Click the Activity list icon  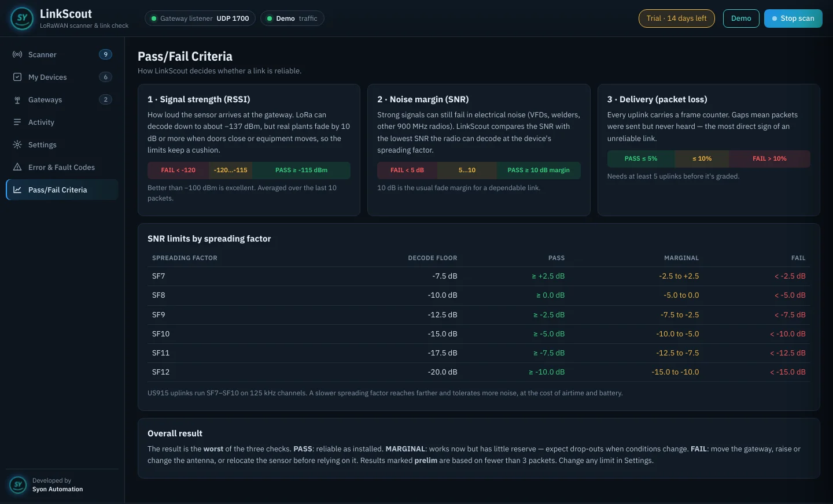(17, 122)
